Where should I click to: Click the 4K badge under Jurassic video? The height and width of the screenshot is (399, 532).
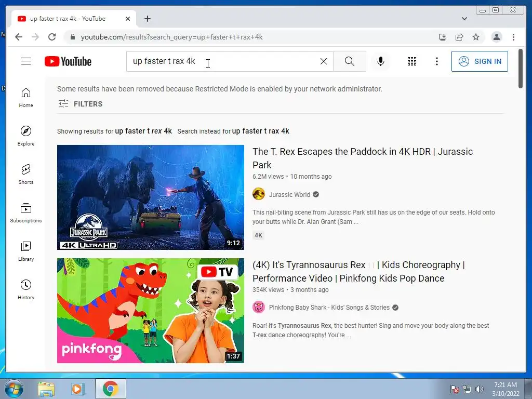pyautogui.click(x=259, y=235)
